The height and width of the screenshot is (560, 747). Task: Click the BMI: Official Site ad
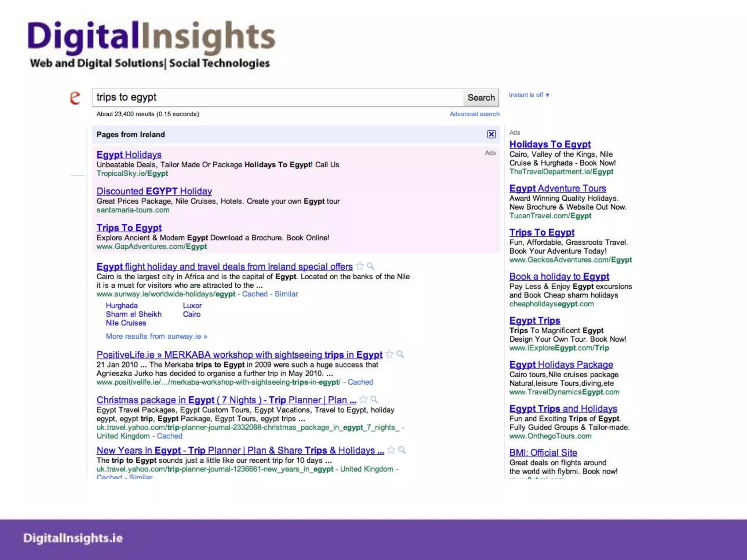tap(543, 453)
